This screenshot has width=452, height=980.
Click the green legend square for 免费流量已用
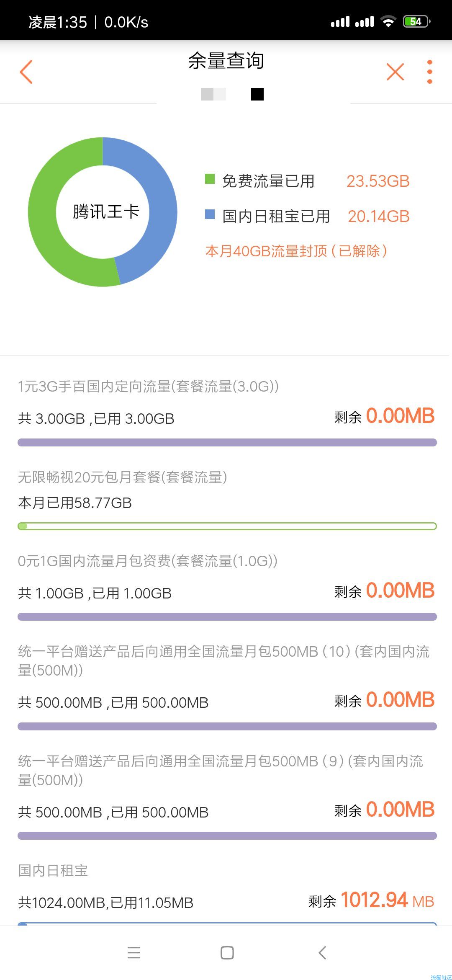210,179
